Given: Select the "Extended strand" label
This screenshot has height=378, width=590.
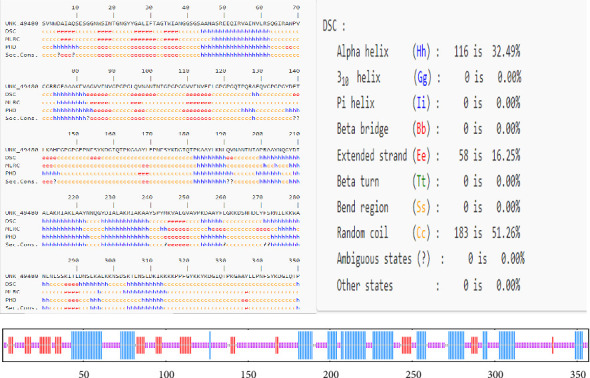Looking at the screenshot, I should (x=372, y=155).
